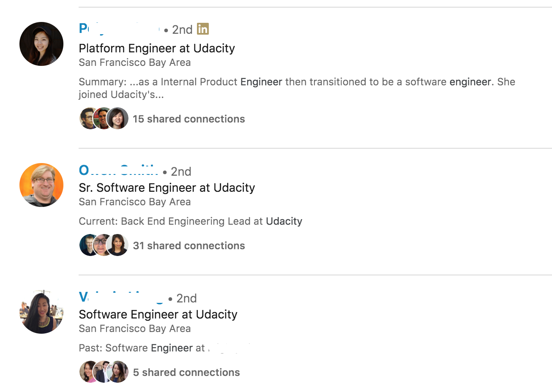Open the Software Engineer's profile photo
Viewport: 552px width, 392px height.
click(41, 311)
